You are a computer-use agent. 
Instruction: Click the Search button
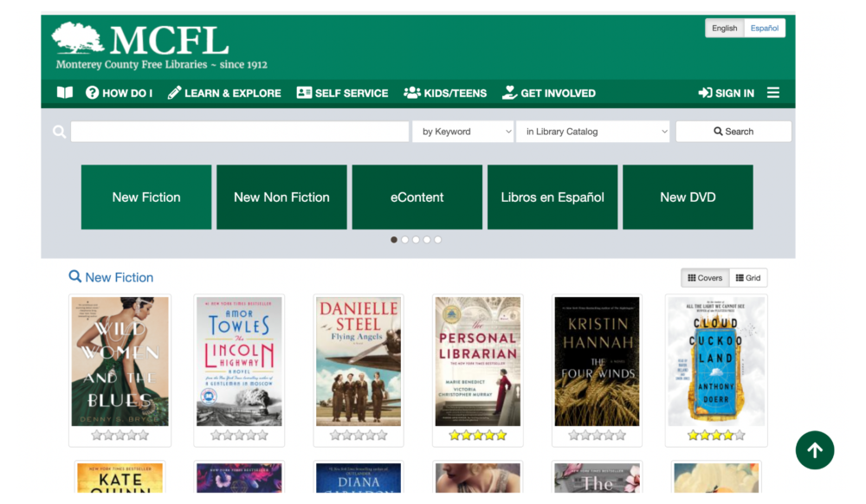733,131
